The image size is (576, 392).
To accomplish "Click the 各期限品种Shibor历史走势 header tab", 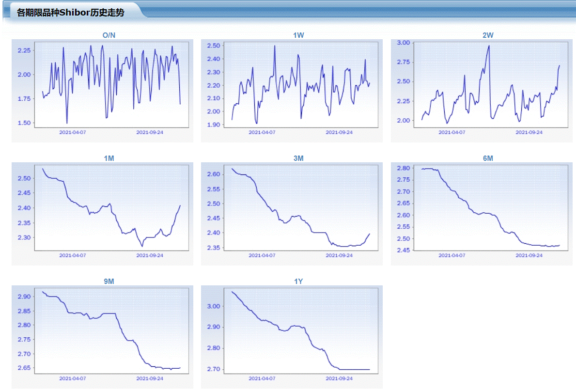I will [71, 13].
